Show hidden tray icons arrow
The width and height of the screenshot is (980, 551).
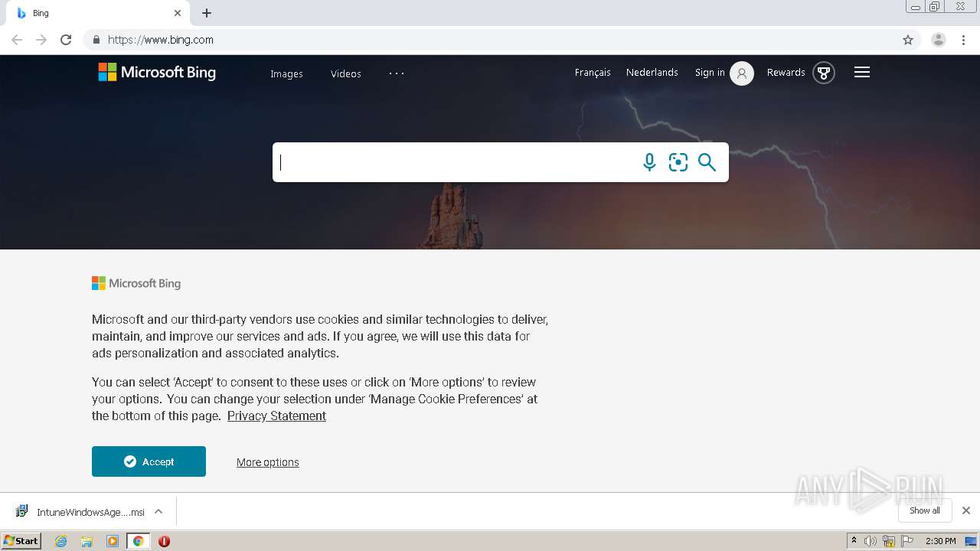tap(854, 540)
